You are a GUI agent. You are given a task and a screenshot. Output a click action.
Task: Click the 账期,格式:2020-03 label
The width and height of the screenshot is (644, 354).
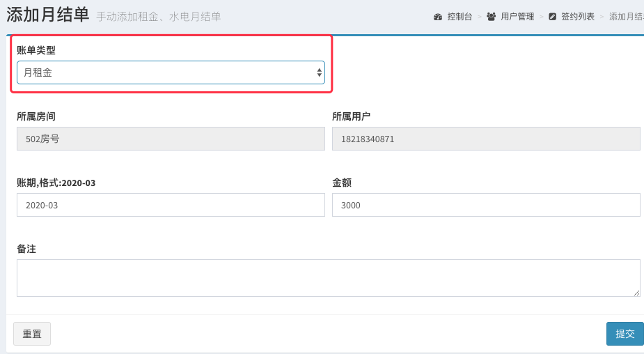[56, 183]
